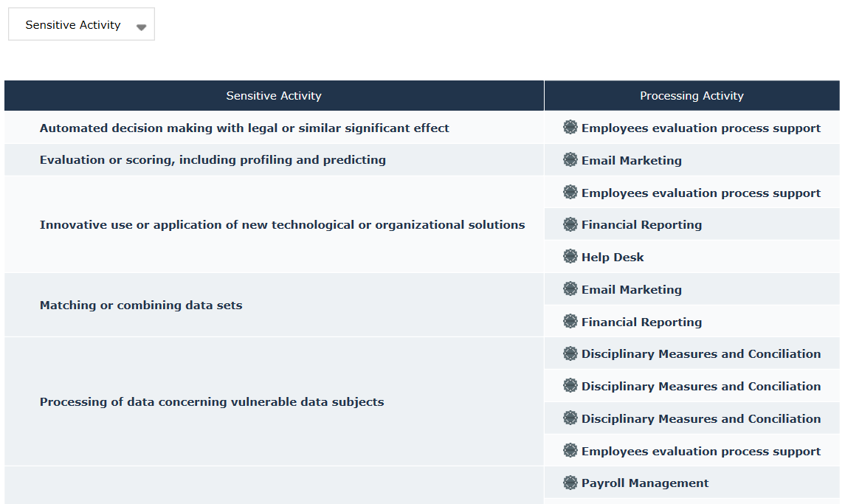
Task: Open the Payroll Management processing activity
Action: coord(645,483)
